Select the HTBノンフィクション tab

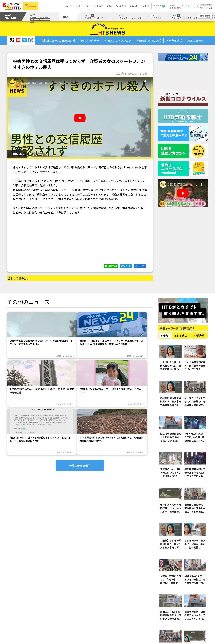[118, 40]
